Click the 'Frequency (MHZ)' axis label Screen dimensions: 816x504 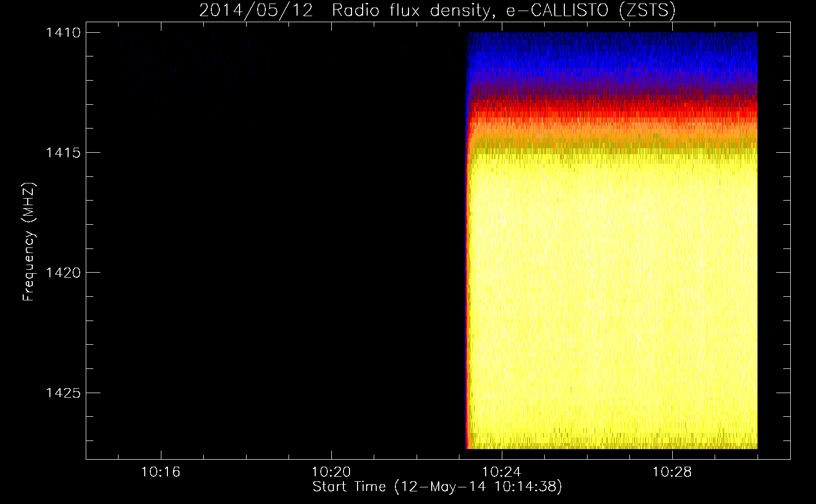[x=29, y=242]
